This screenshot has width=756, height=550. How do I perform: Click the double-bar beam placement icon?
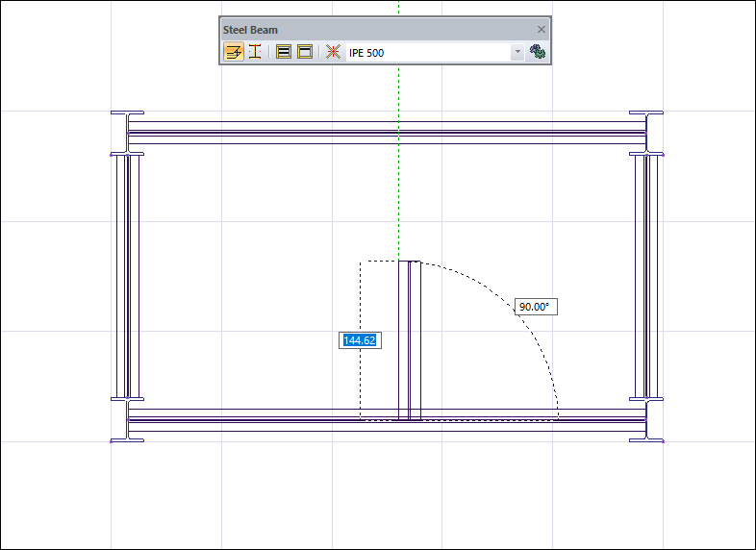[x=284, y=52]
